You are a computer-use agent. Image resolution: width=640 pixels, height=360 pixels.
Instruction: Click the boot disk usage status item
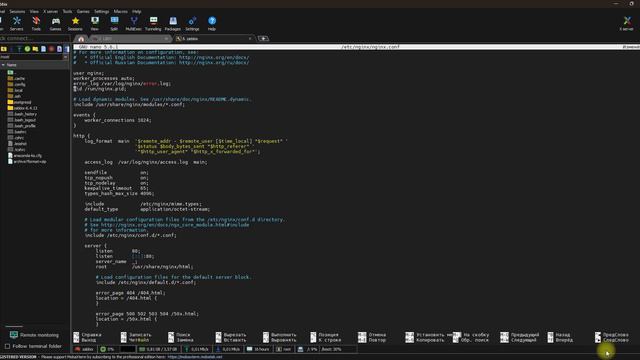point(331,349)
